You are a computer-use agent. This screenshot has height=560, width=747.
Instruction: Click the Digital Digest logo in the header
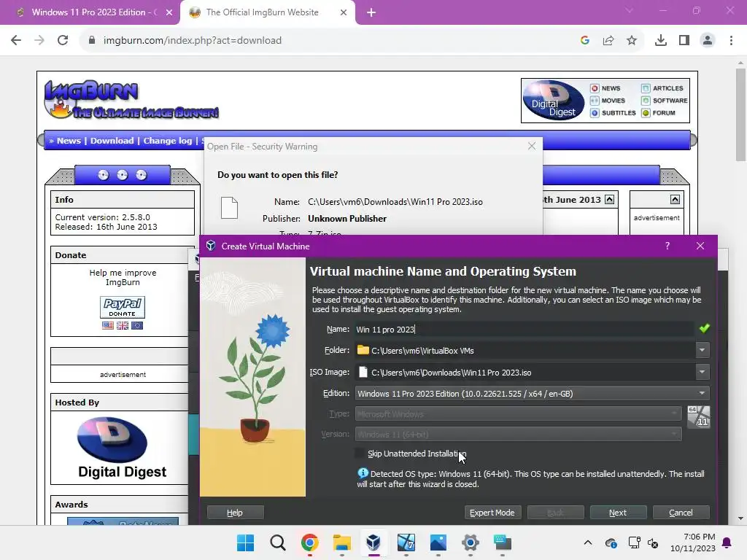(554, 100)
